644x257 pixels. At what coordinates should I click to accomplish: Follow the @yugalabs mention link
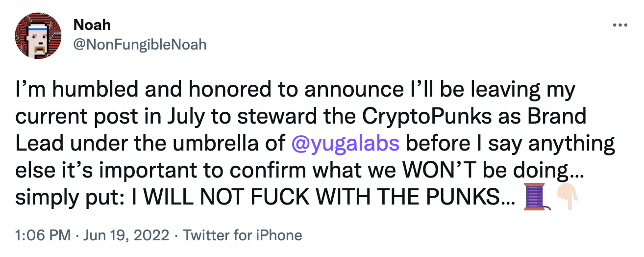(346, 143)
